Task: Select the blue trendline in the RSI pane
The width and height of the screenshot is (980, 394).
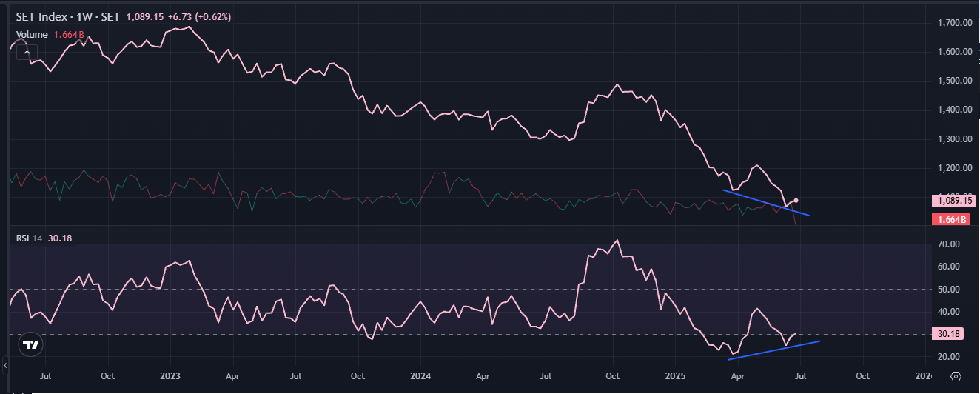Action: pos(773,350)
